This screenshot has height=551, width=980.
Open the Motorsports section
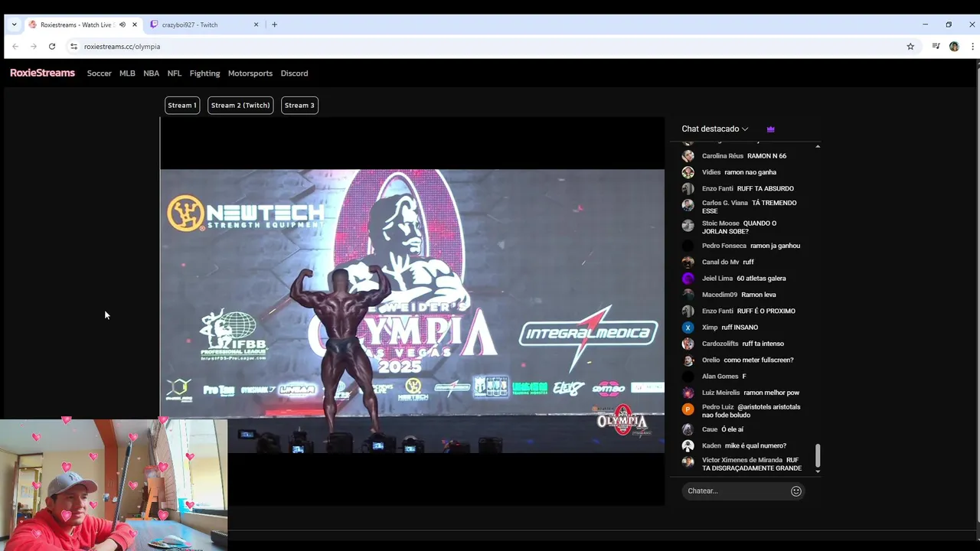coord(250,73)
